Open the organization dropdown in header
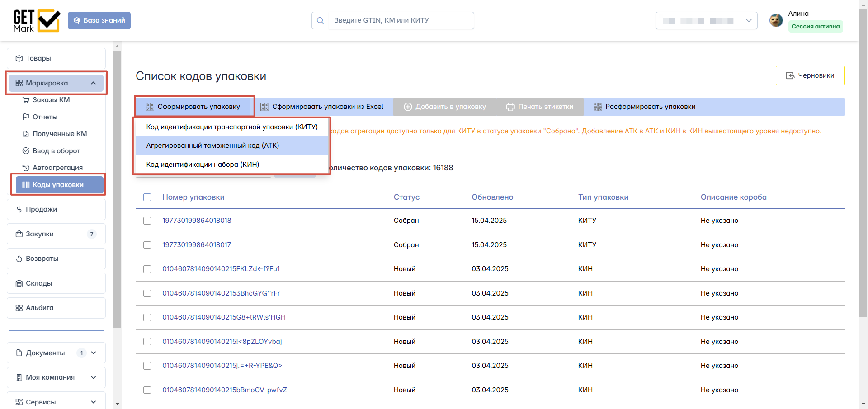Image resolution: width=868 pixels, height=409 pixels. [x=706, y=21]
